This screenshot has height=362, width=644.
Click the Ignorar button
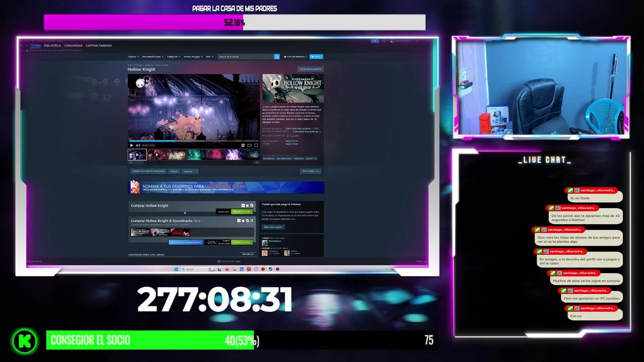[x=188, y=171]
